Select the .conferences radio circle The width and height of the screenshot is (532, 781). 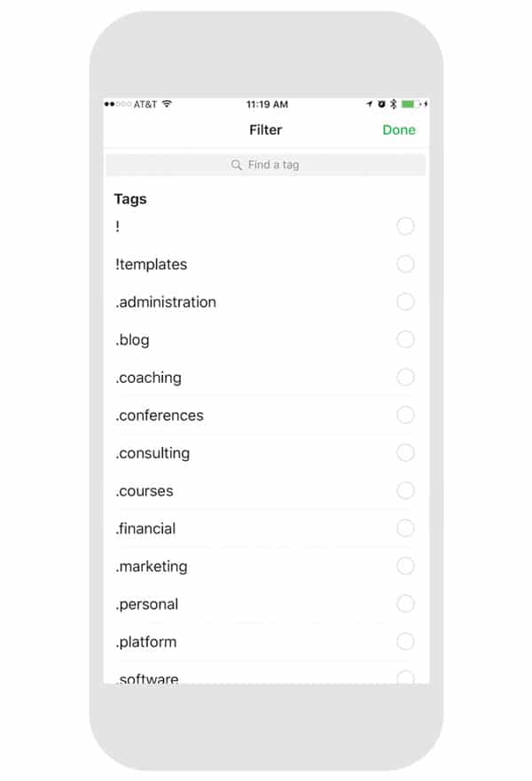[405, 415]
